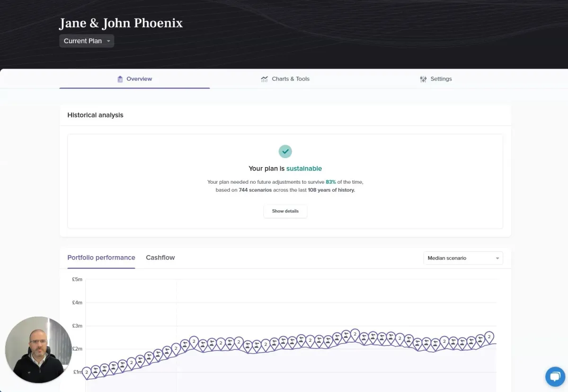The image size is (568, 392).
Task: Click the highest event marker at the chart peak
Action: tap(355, 334)
